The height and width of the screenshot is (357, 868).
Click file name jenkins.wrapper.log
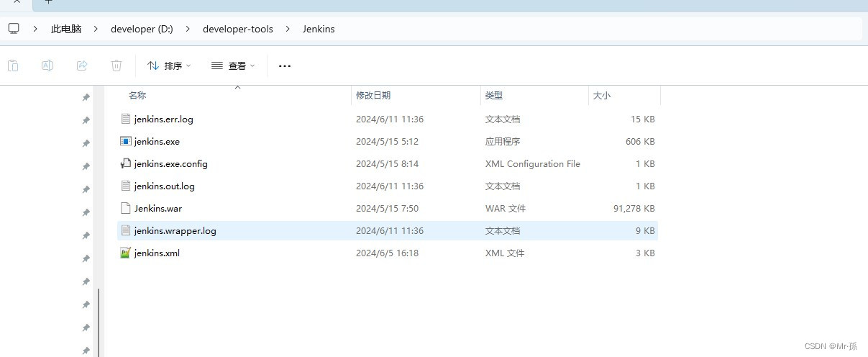[175, 230]
